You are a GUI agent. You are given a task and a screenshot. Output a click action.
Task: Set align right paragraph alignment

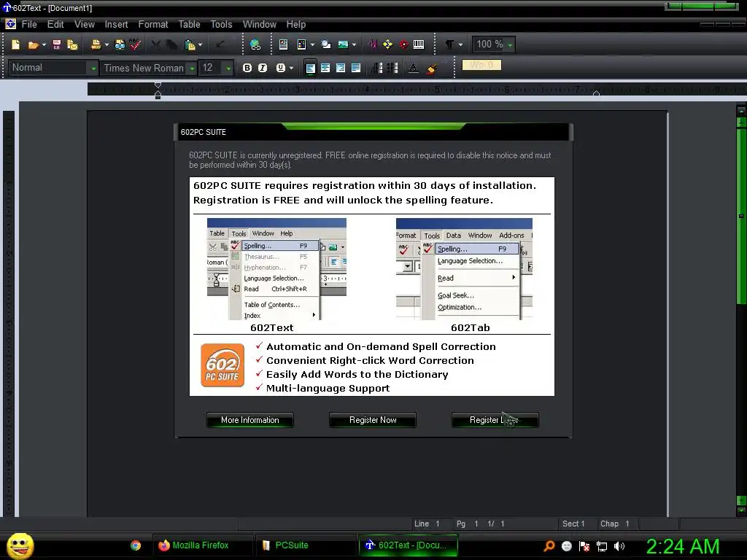pos(341,68)
